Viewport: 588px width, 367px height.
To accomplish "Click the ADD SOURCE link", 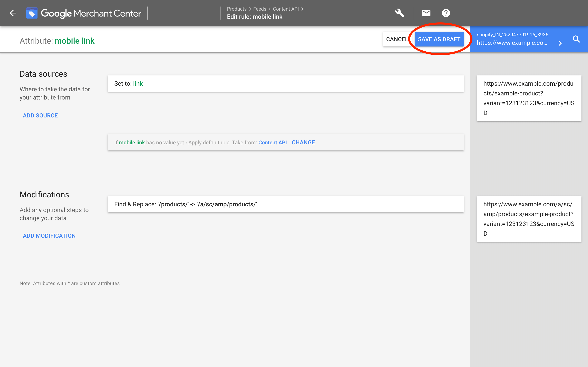I will [40, 116].
